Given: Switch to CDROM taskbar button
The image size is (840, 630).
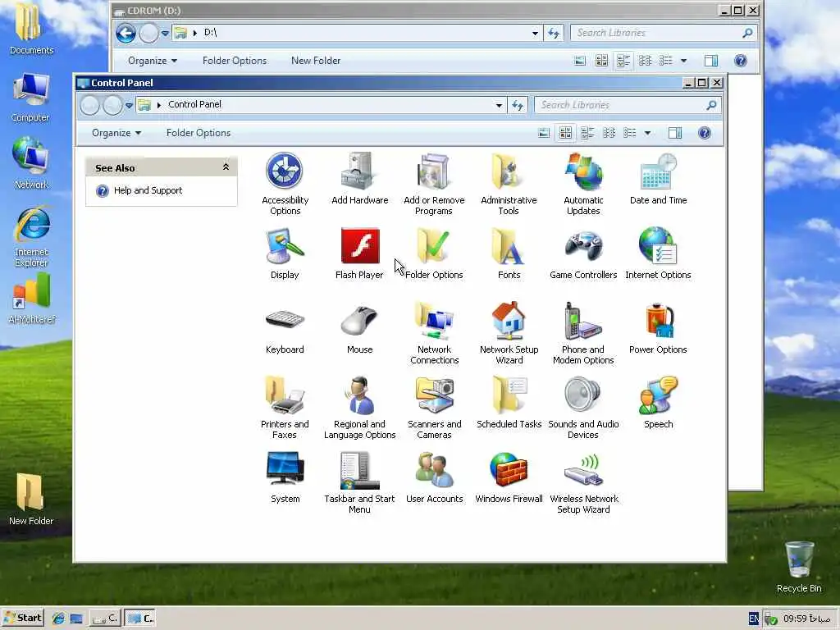Looking at the screenshot, I should [105, 619].
